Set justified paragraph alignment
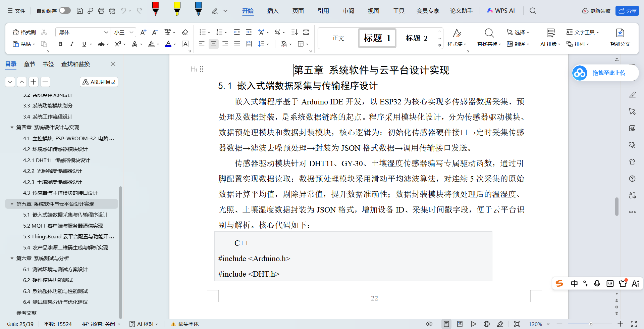The height and width of the screenshot is (329, 644). pos(237,44)
